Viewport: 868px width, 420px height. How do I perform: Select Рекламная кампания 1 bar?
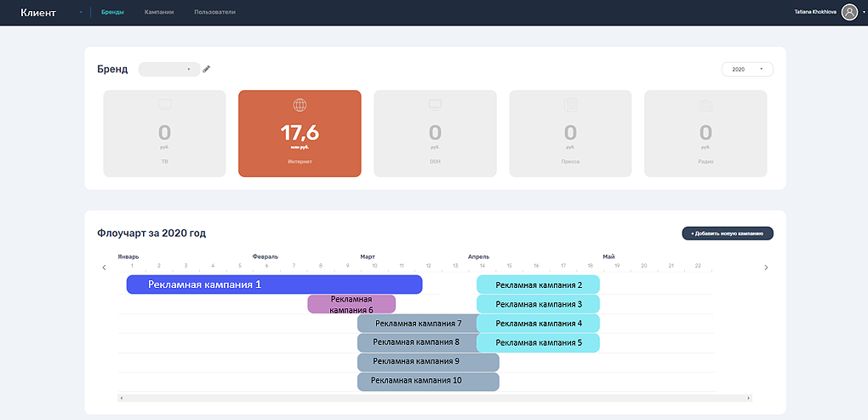[x=274, y=285]
